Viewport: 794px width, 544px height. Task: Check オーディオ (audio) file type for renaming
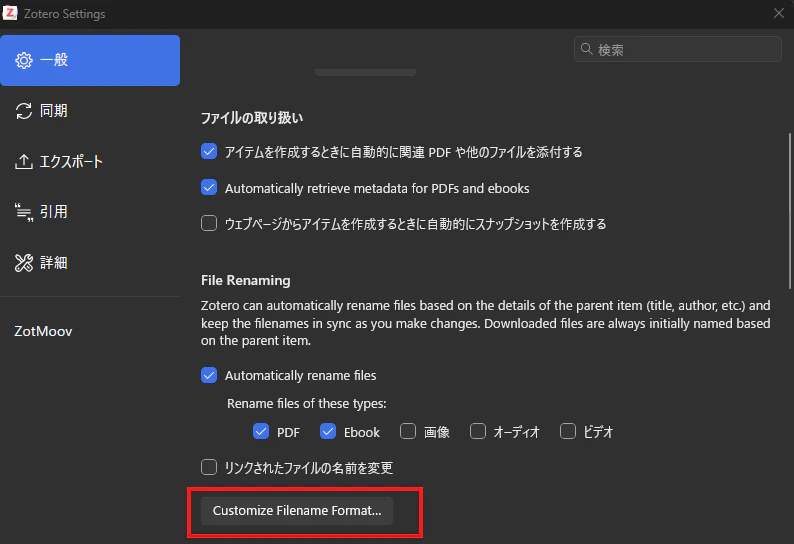click(478, 432)
